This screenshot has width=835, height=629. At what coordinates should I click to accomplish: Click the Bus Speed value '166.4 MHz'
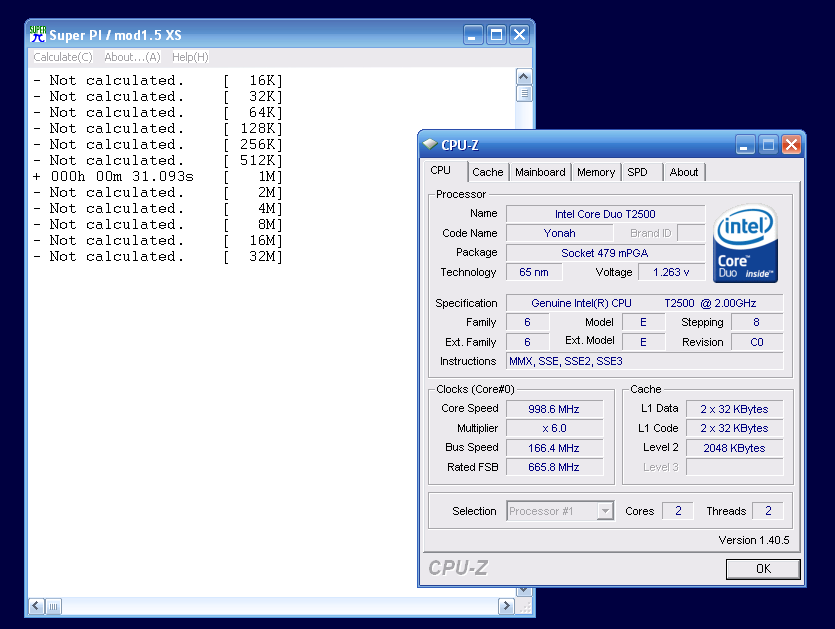(x=554, y=448)
